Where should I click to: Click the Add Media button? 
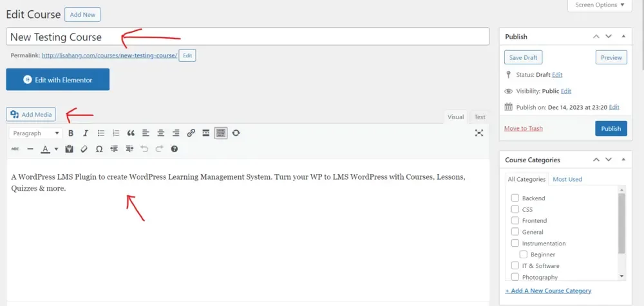coord(31,114)
